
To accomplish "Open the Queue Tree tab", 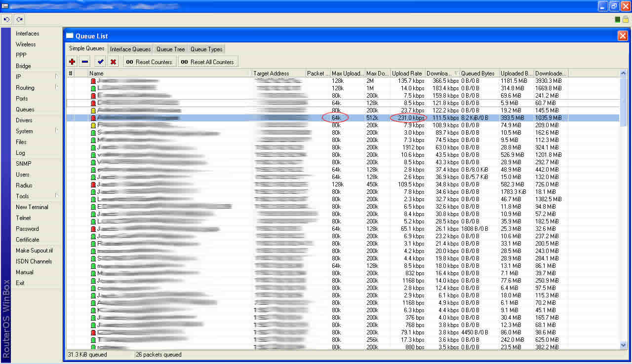I will pos(171,49).
